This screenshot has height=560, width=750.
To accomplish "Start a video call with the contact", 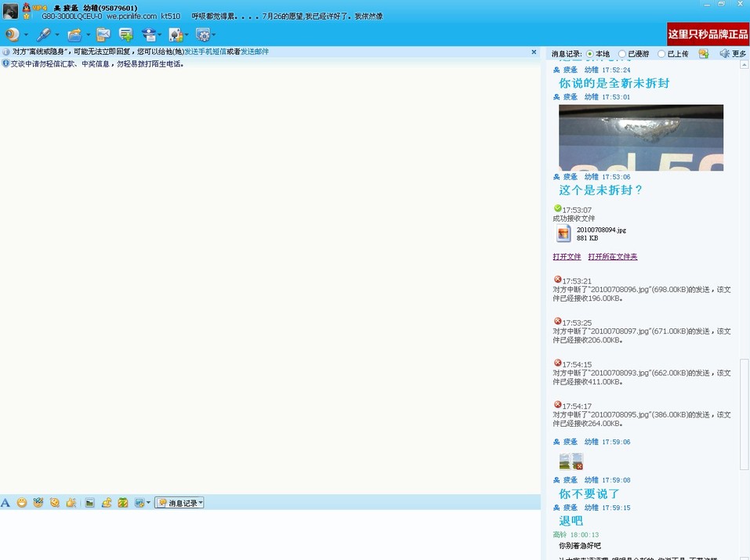I will click(x=11, y=34).
